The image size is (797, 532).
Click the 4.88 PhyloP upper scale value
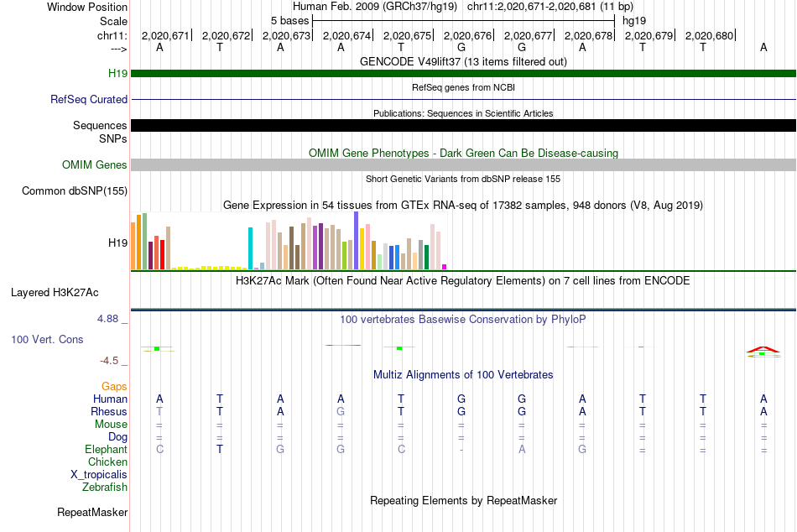coord(107,318)
